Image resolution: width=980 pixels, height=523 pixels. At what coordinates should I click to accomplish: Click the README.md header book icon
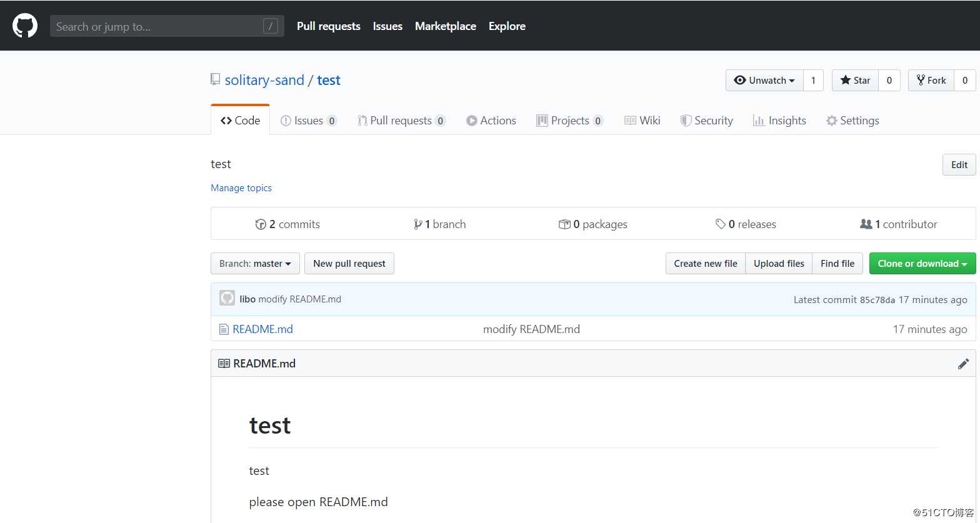click(224, 363)
